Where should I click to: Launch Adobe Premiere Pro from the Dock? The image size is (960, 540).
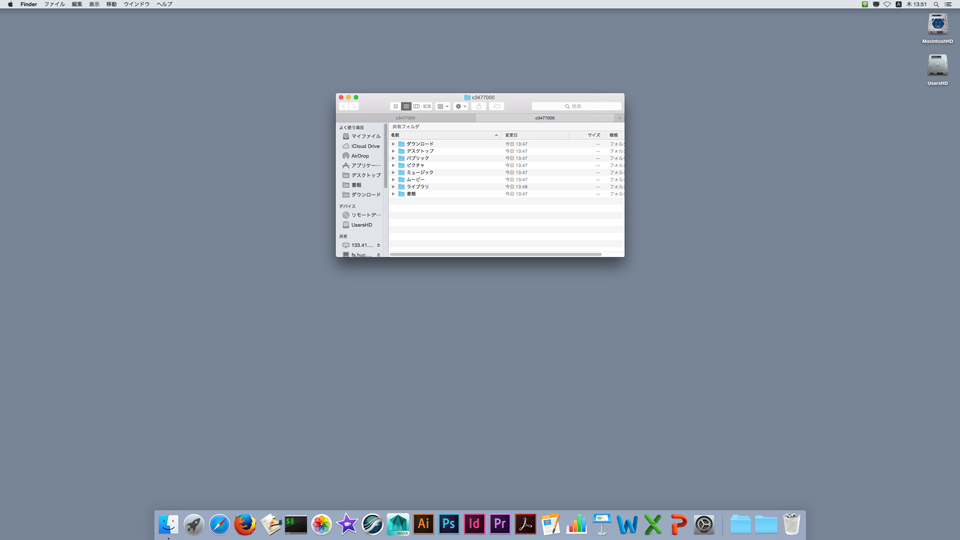pyautogui.click(x=500, y=525)
